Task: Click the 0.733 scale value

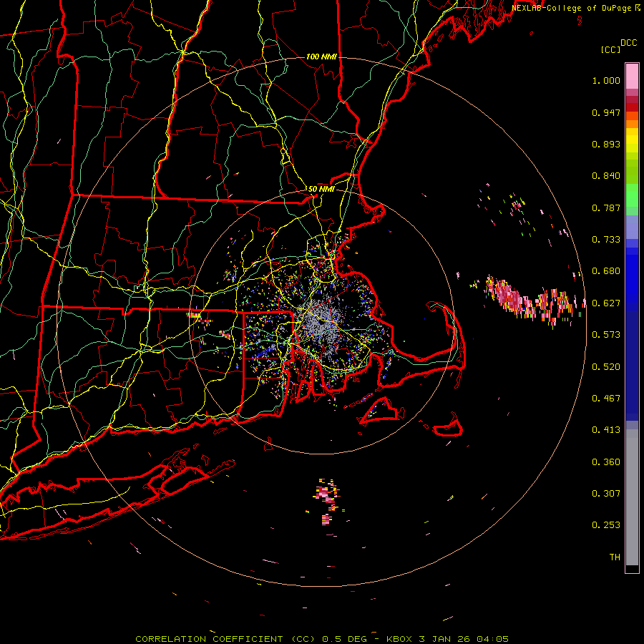Action: tap(606, 240)
